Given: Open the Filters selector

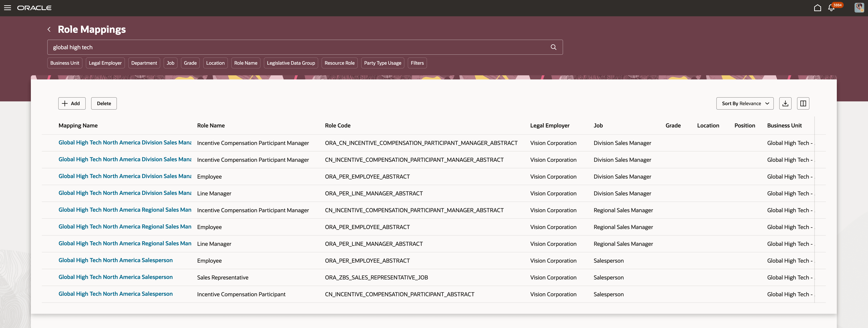Looking at the screenshot, I should point(417,63).
